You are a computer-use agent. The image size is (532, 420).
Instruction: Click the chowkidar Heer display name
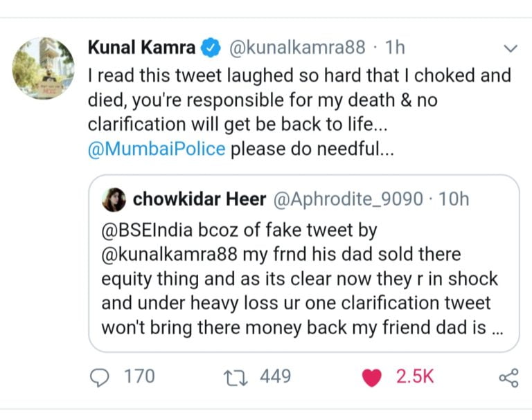point(199,200)
